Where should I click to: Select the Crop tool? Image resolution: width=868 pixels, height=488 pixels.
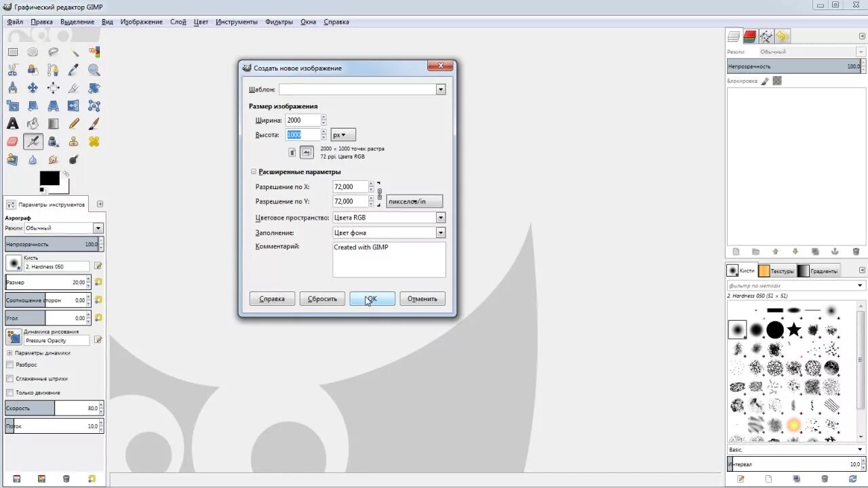(74, 87)
